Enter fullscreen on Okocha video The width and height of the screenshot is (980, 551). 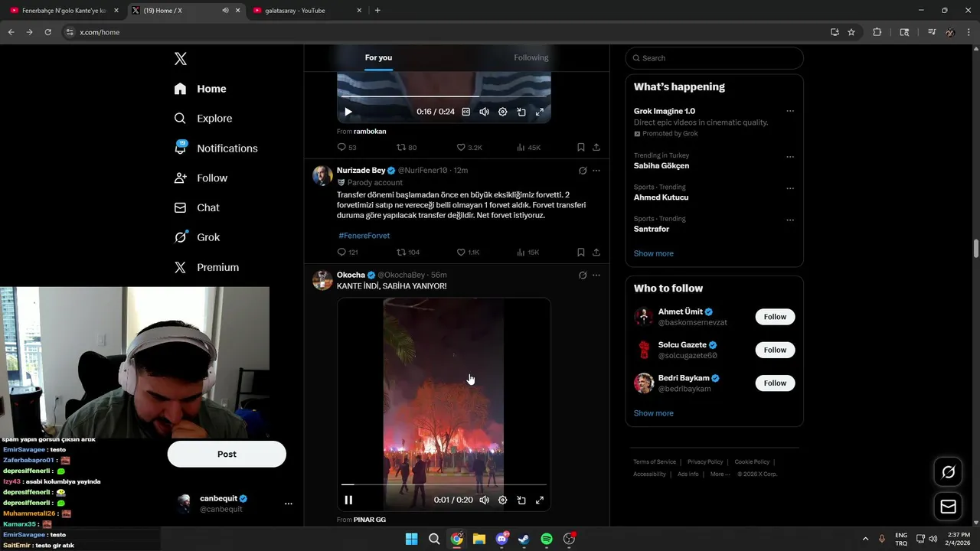539,500
